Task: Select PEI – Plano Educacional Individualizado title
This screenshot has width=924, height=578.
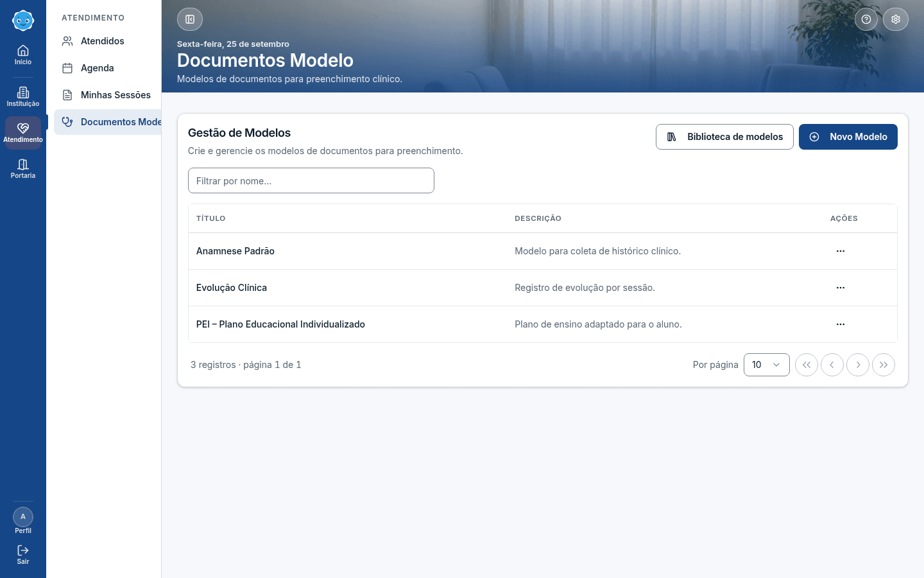Action: coord(280,324)
